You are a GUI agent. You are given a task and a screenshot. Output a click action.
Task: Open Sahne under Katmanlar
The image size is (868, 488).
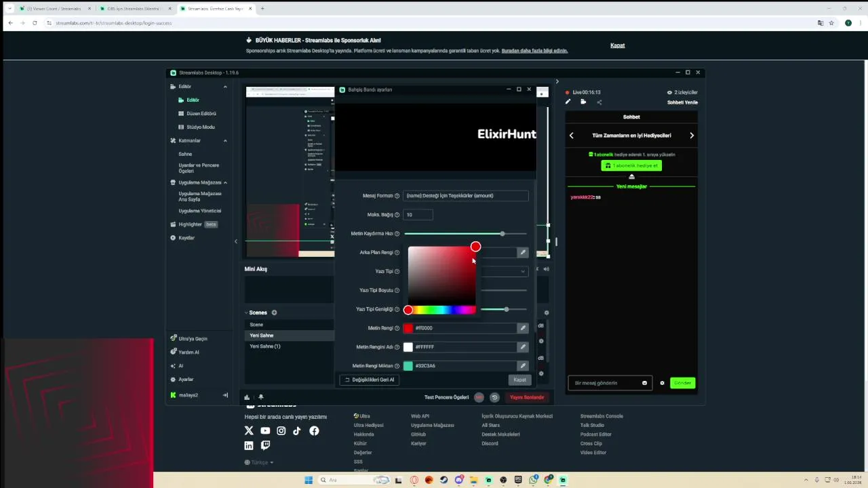(x=185, y=154)
